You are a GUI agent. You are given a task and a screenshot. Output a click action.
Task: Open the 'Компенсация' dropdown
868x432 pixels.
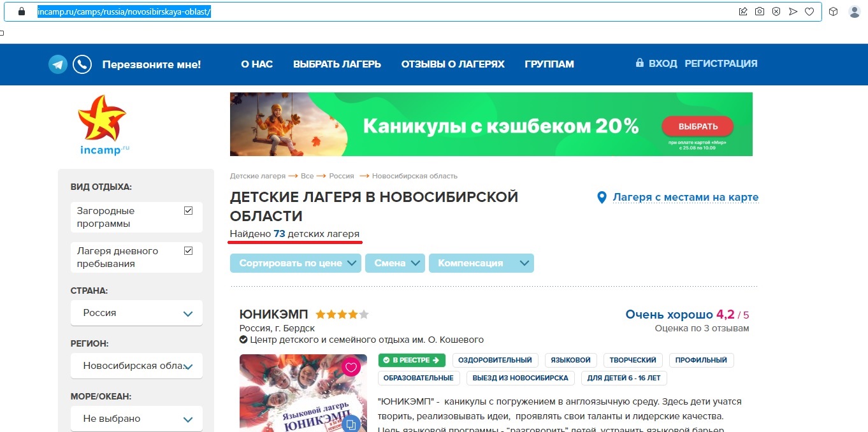pos(482,263)
